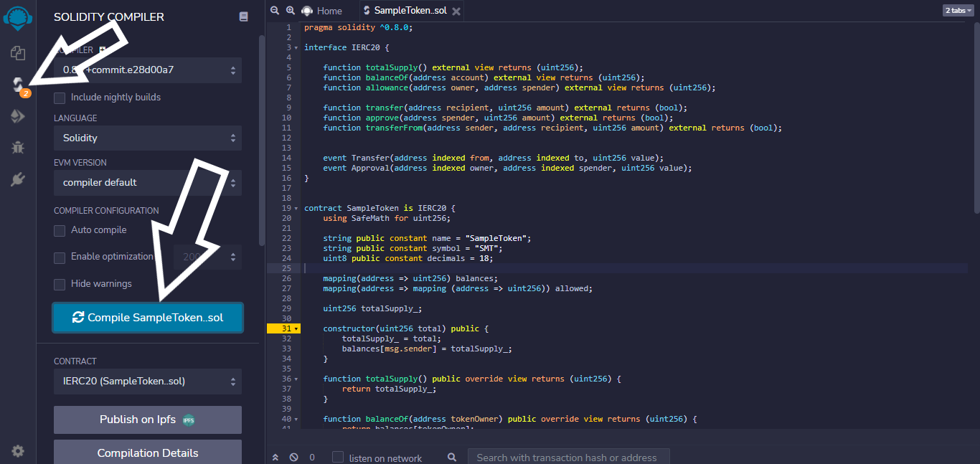Open the Debugger bug icon
This screenshot has width=980, height=464.
(18, 148)
